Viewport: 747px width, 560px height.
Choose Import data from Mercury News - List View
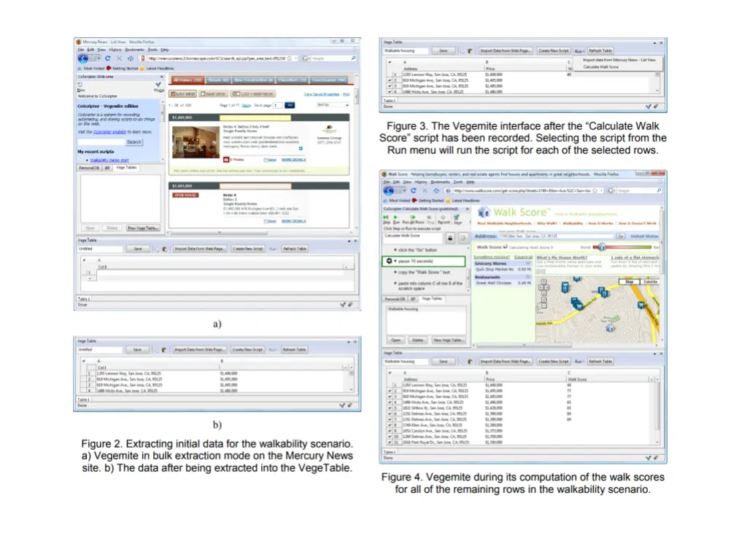(619, 60)
